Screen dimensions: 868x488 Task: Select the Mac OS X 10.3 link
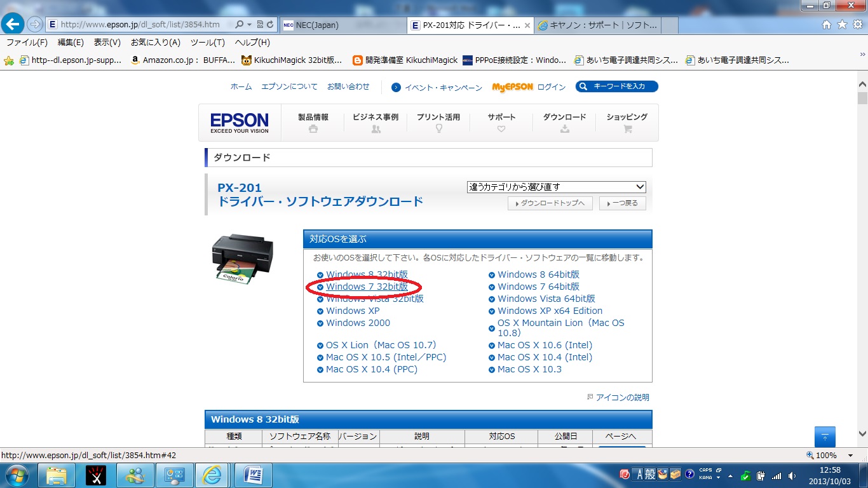(529, 369)
